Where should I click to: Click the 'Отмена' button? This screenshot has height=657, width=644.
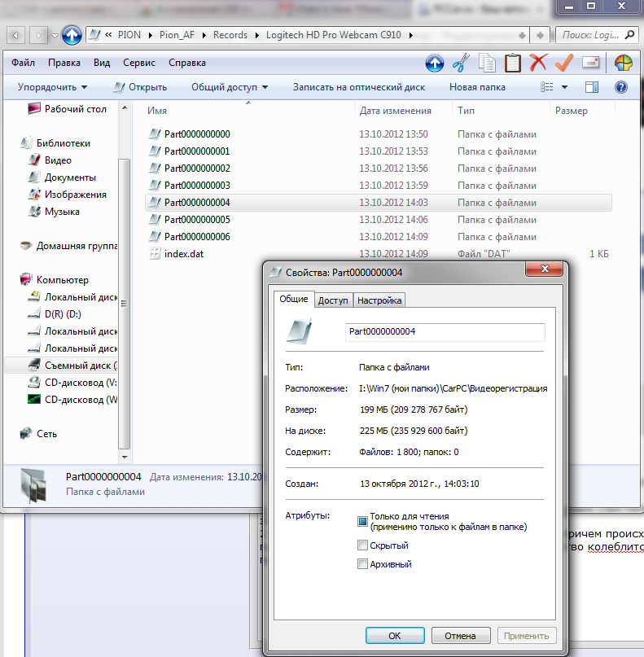460,636
